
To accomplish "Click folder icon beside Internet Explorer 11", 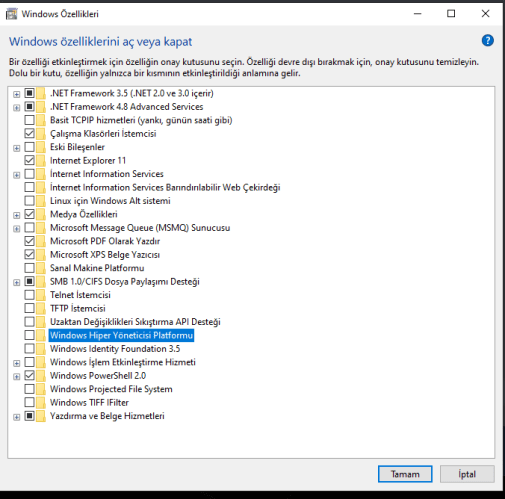I will pyautogui.click(x=41, y=160).
